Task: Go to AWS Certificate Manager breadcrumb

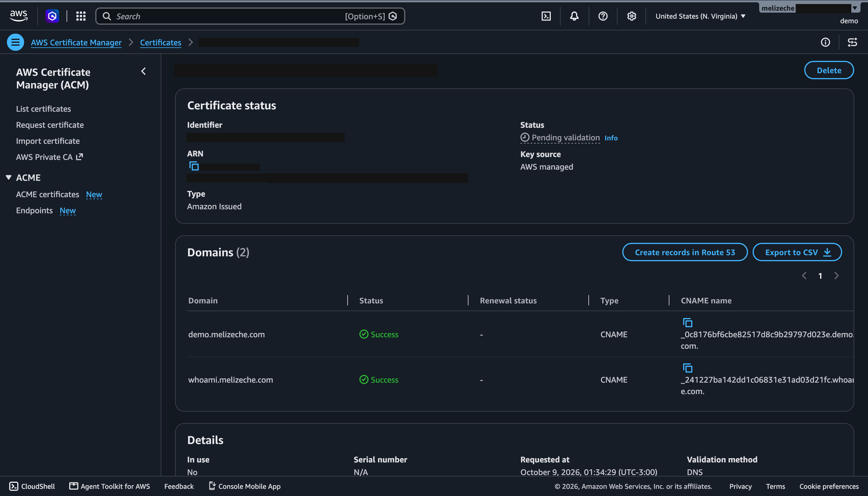Action: tap(76, 42)
